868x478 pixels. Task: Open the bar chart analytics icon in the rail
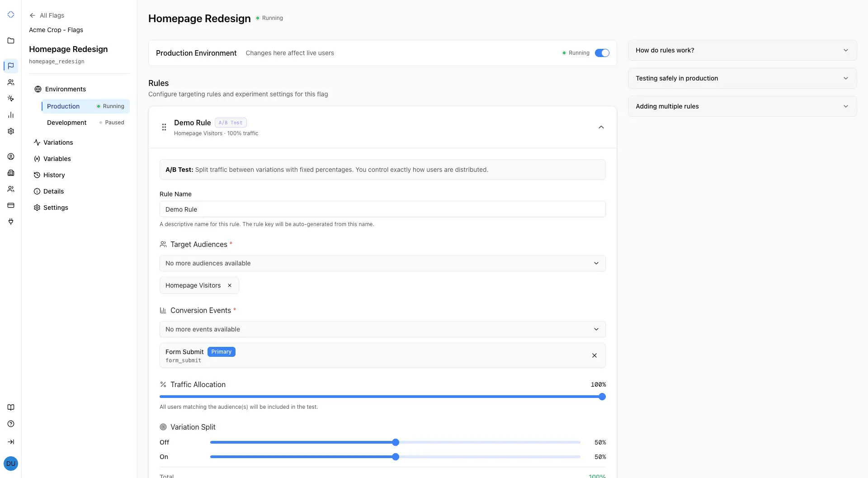pyautogui.click(x=11, y=115)
